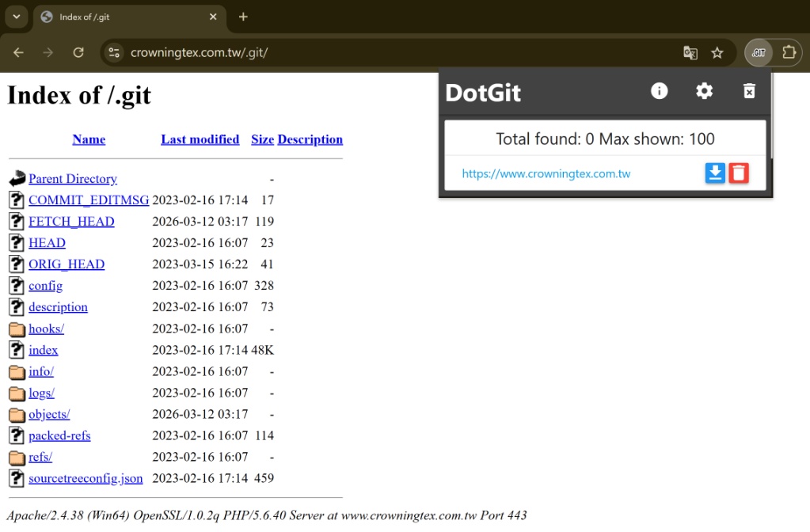The image size is (810, 532).
Task: Click the info/ folder icon
Action: [17, 372]
